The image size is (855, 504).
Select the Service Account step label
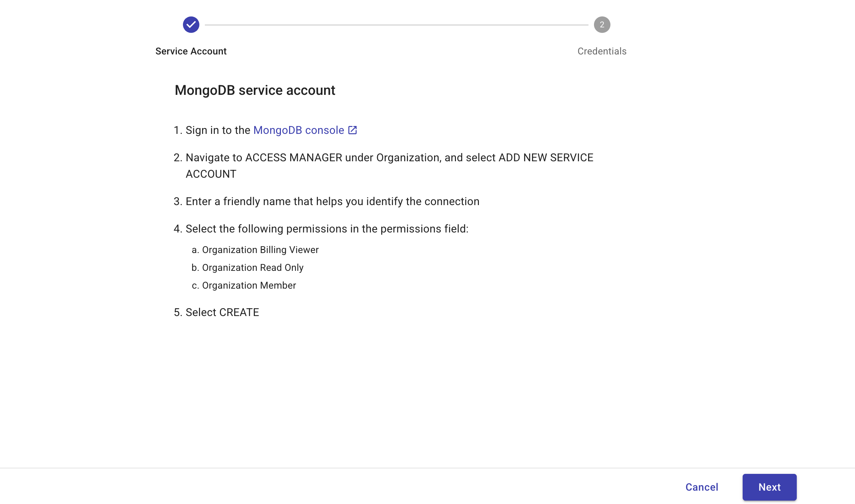[x=191, y=51]
